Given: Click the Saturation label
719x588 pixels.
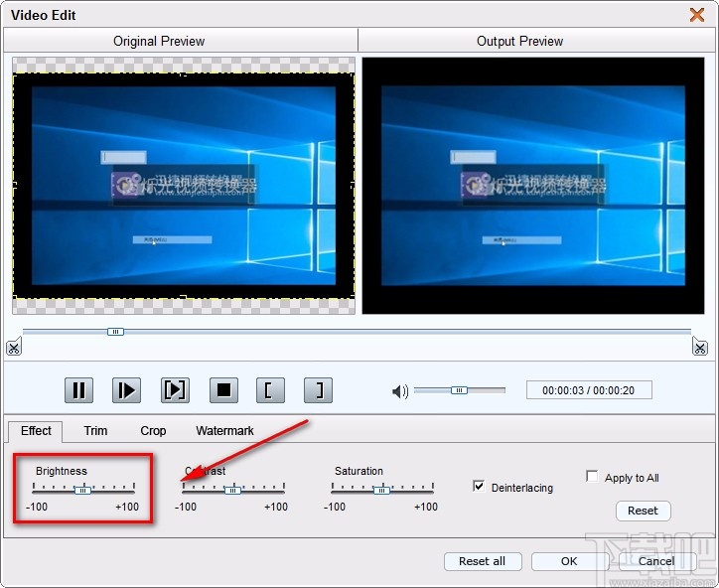Looking at the screenshot, I should click(359, 471).
